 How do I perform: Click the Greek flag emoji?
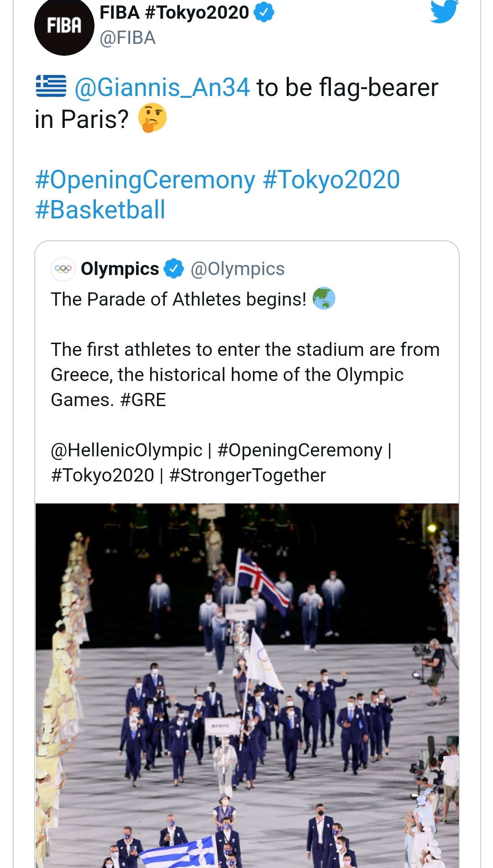pyautogui.click(x=51, y=86)
